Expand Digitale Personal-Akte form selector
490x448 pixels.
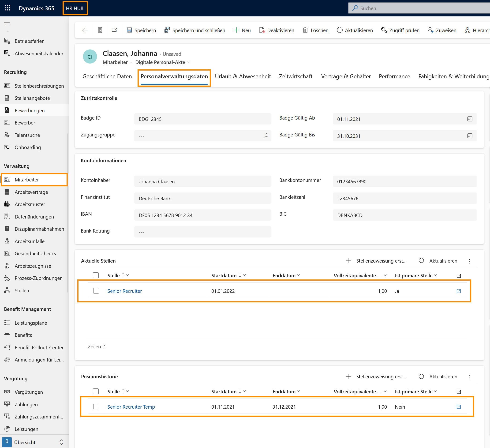pyautogui.click(x=188, y=62)
